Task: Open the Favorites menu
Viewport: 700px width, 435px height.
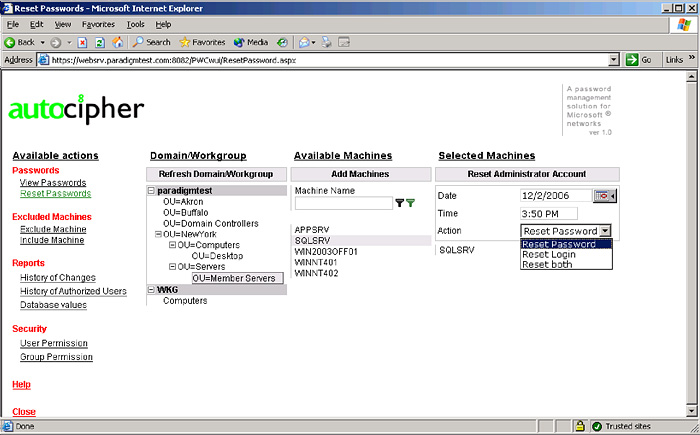Action: [98, 25]
